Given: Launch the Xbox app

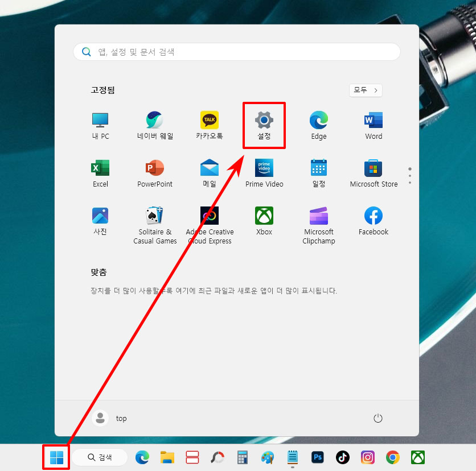Looking at the screenshot, I should [264, 216].
